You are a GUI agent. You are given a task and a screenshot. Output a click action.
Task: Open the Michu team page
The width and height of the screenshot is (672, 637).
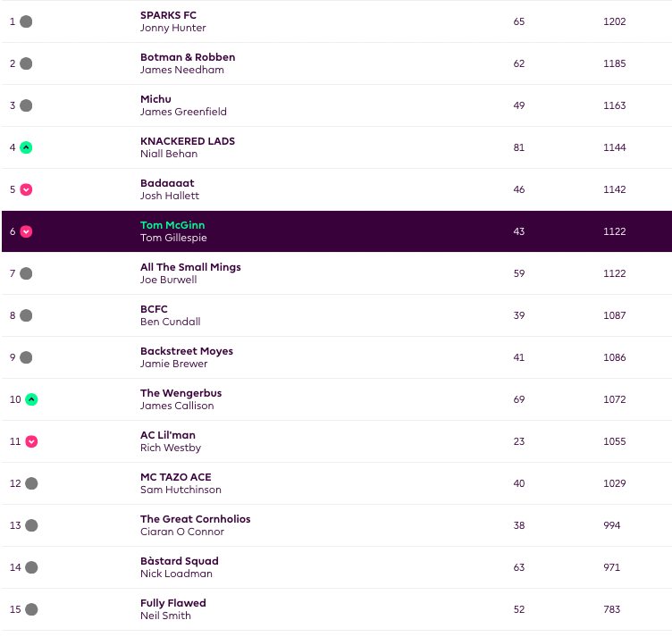(155, 99)
